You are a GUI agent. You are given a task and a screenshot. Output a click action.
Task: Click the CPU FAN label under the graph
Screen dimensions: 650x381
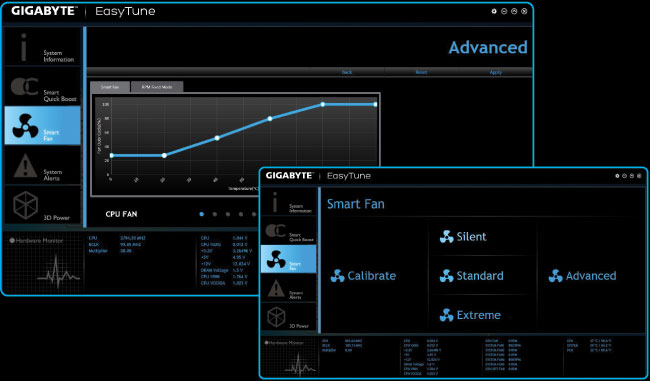[x=121, y=214]
